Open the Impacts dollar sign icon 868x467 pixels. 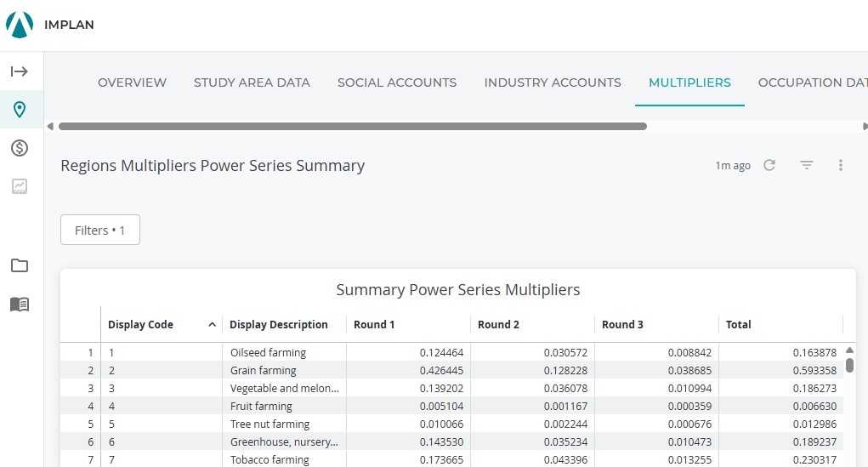click(20, 148)
